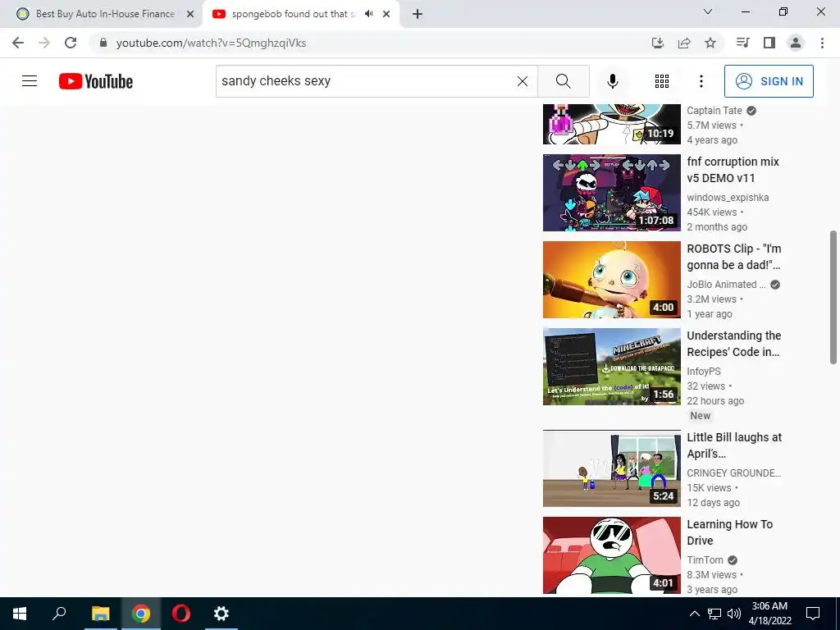The height and width of the screenshot is (630, 840).
Task: Open the Chrome three-dot menu
Action: 822,43
